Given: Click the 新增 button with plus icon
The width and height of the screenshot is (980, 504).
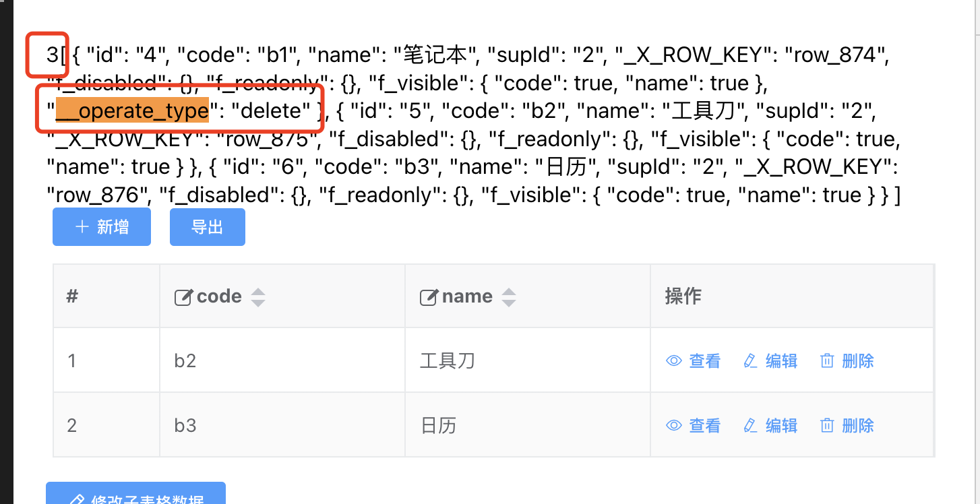Looking at the screenshot, I should [102, 227].
